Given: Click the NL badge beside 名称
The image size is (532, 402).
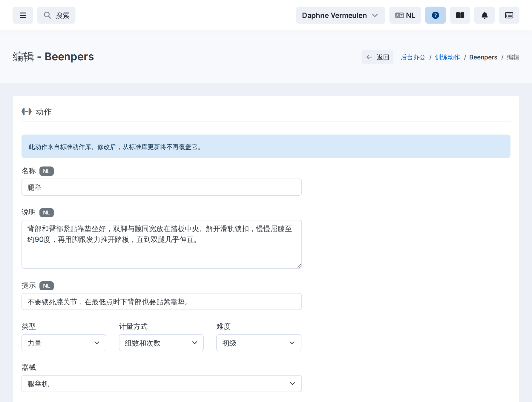Looking at the screenshot, I should tap(47, 171).
